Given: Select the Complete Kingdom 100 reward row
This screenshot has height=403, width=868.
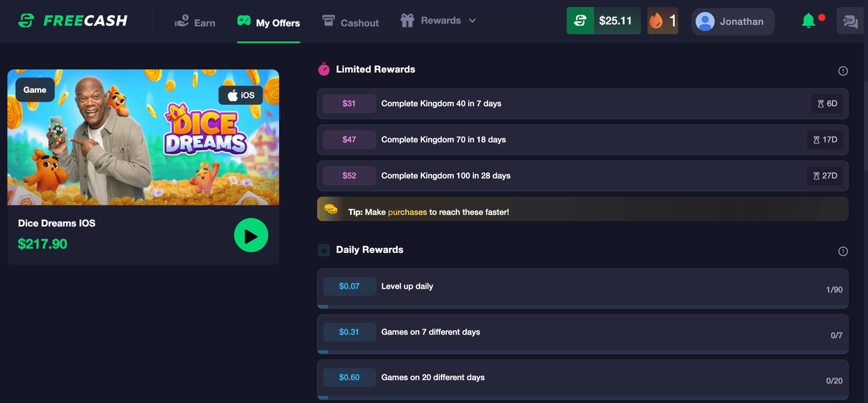Looking at the screenshot, I should (583, 176).
